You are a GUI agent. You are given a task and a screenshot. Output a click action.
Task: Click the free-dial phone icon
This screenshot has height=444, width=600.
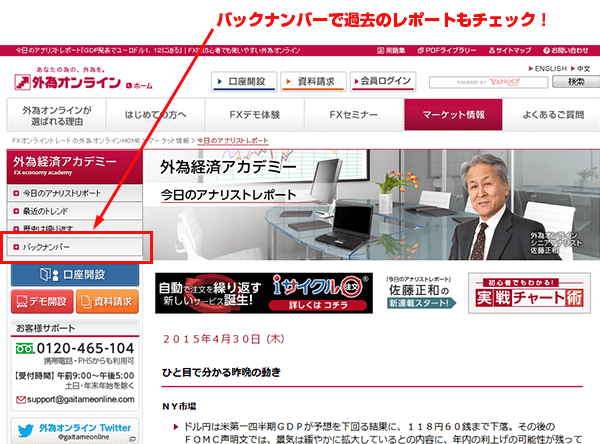click(x=25, y=348)
